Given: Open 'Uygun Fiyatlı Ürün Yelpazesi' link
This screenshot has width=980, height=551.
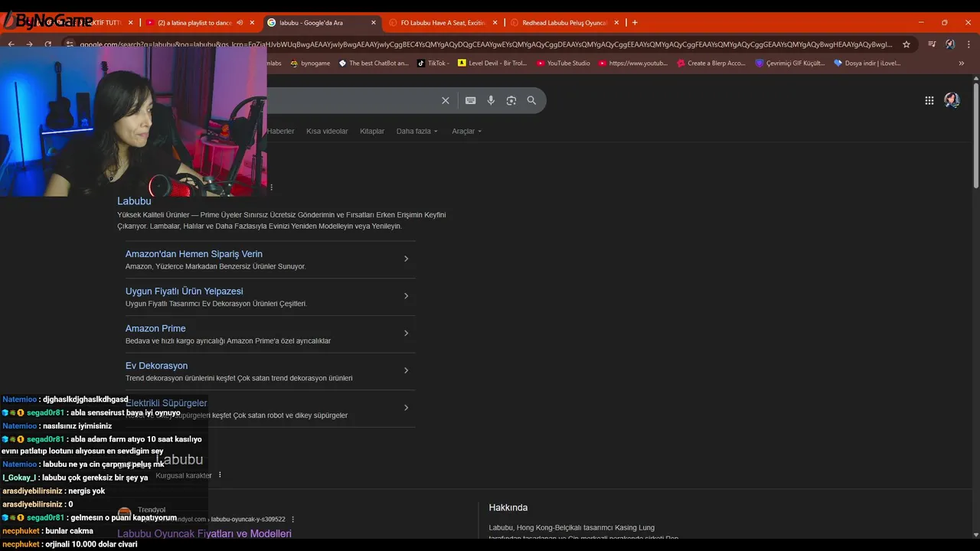Looking at the screenshot, I should pyautogui.click(x=184, y=292).
